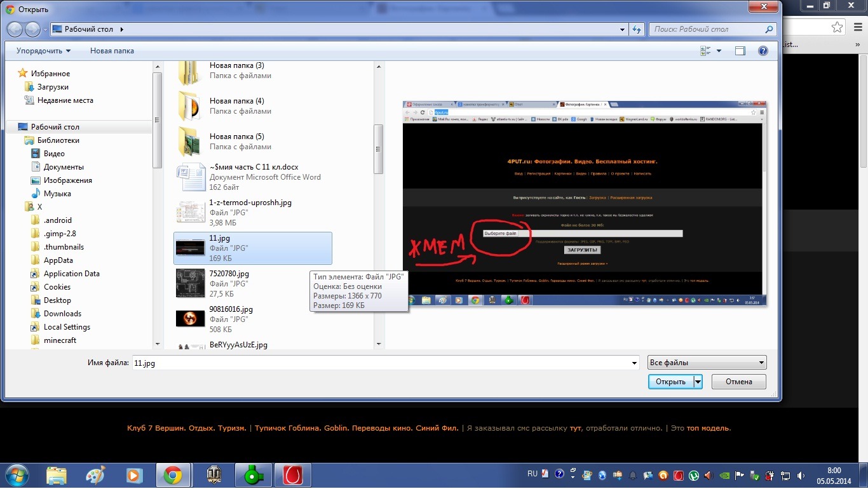Open the Все файлы file type dropdown
The image size is (868, 489).
[707, 363]
